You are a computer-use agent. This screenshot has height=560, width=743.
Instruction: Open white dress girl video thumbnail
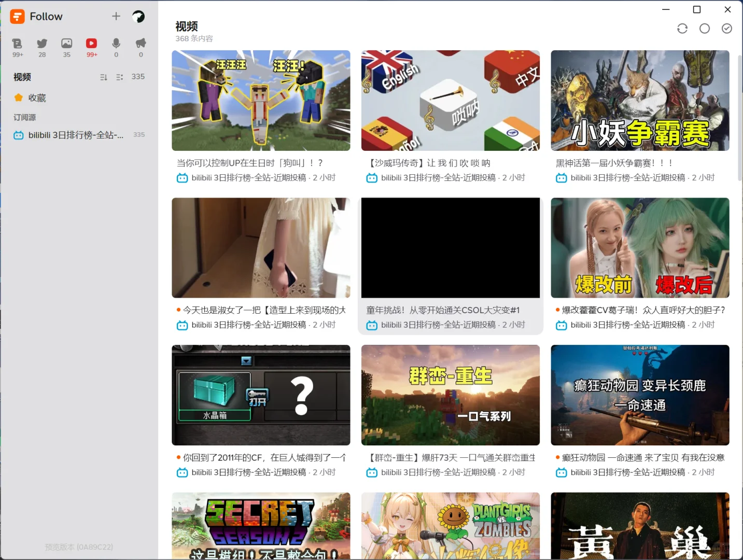coord(261,248)
